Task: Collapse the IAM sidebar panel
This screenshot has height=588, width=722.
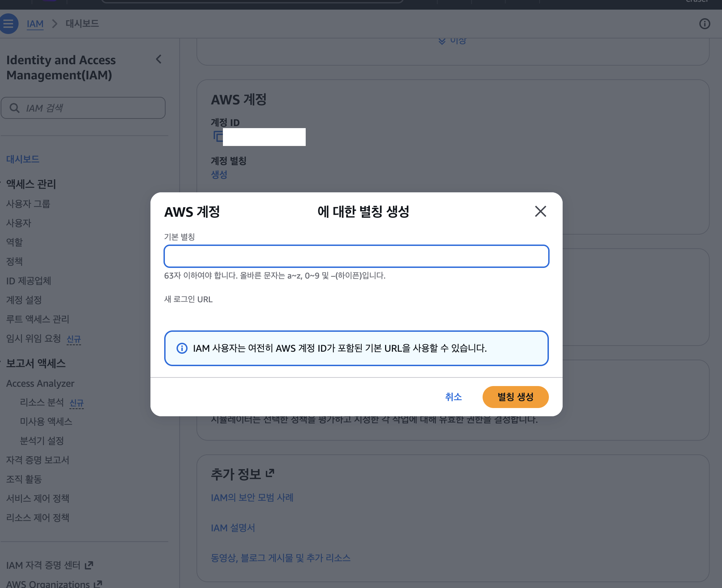Action: point(159,59)
